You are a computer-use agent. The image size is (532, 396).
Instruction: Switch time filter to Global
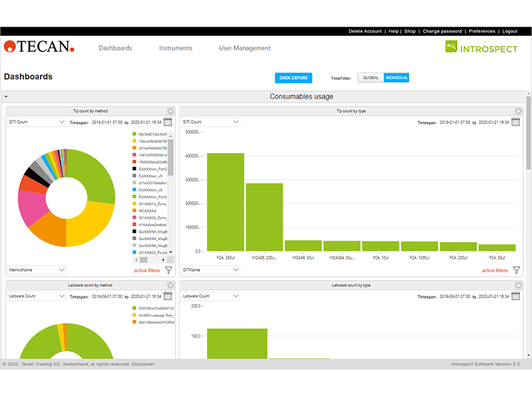click(x=370, y=78)
